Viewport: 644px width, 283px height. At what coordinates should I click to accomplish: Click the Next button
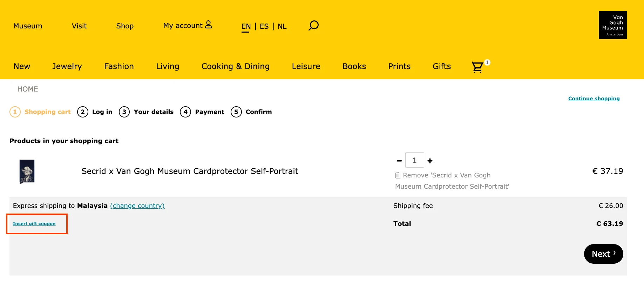click(x=603, y=254)
